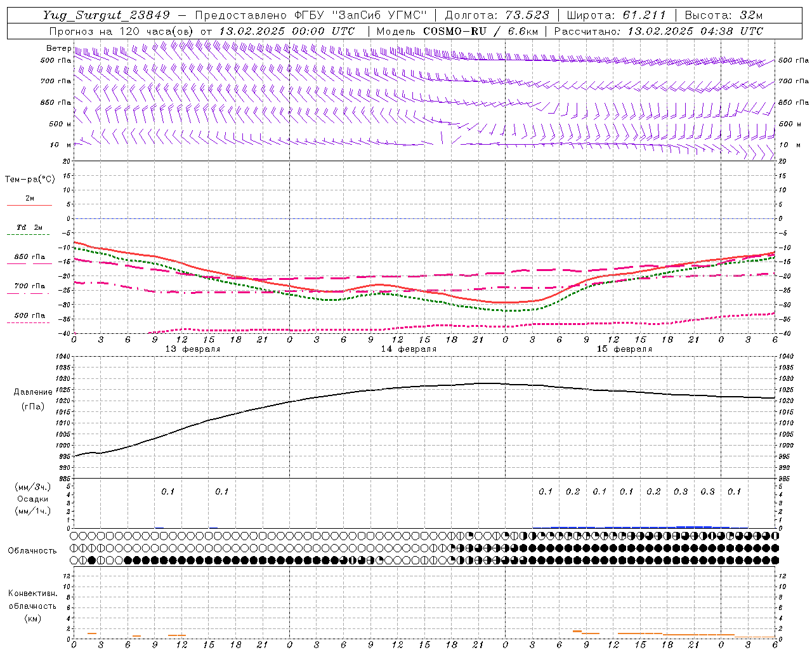
Task: Select the Рассчитано 13.02.2025 04:38 UTC timestamp
Action: point(658,31)
